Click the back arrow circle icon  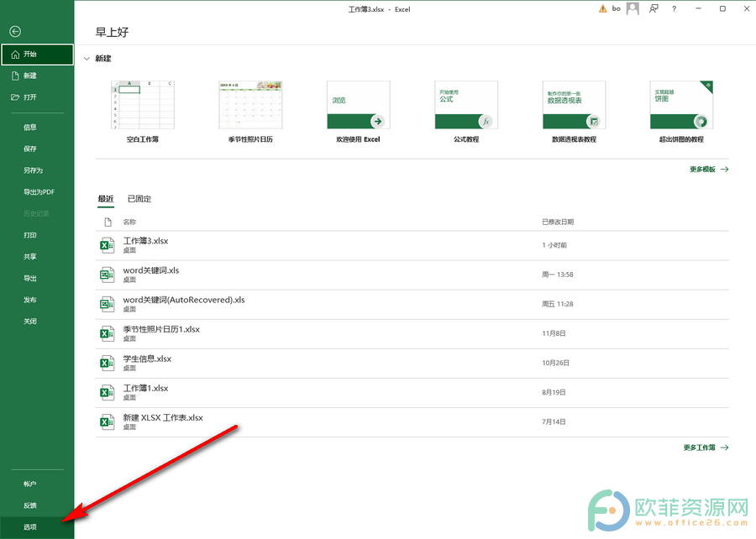coord(15,31)
